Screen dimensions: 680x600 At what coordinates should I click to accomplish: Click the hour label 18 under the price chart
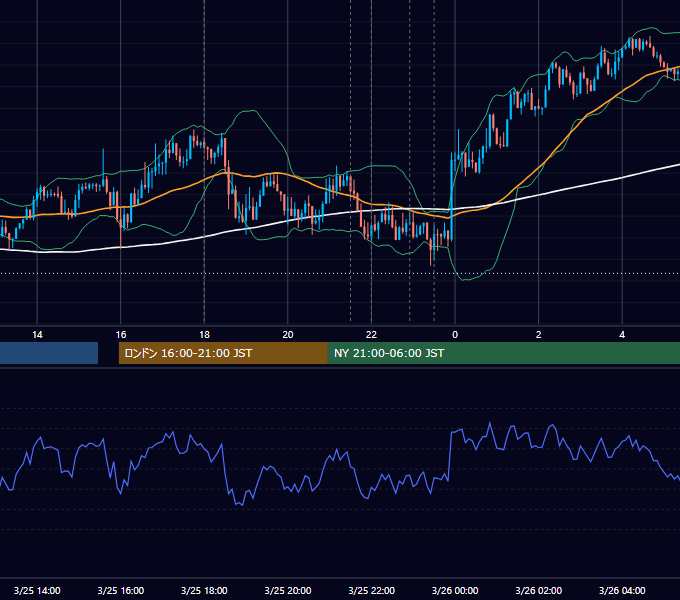pos(204,335)
